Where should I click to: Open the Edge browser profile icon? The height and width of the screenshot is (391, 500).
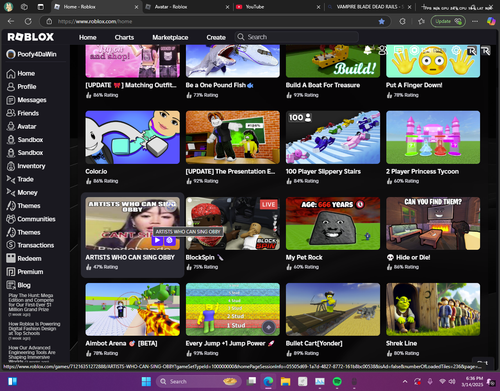click(x=8, y=7)
